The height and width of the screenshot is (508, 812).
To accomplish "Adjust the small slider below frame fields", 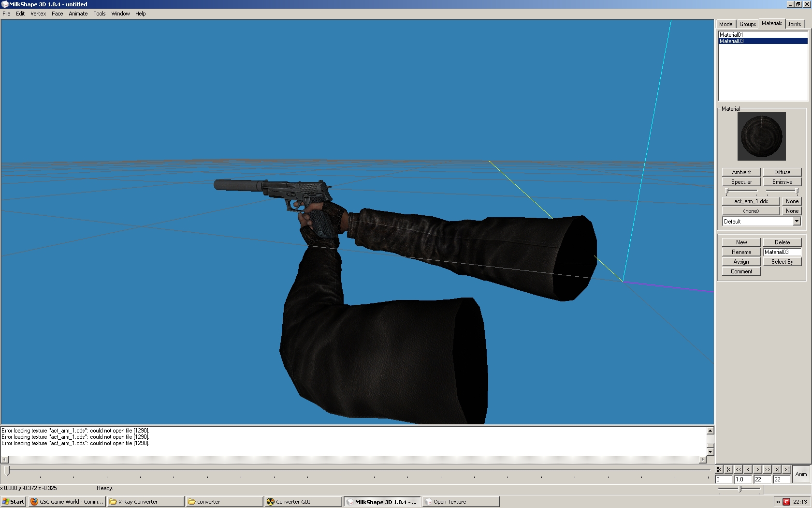I will 740,489.
